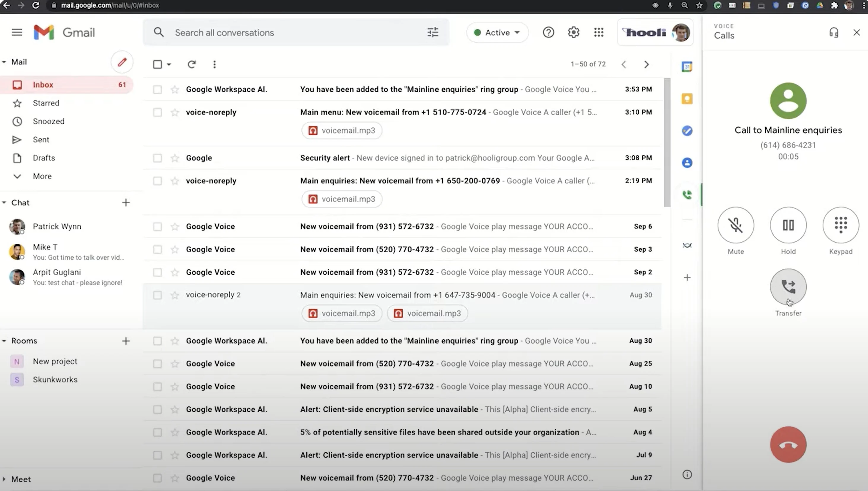Viewport: 868px width, 491px height.
Task: Click Compose new email button
Action: coord(122,61)
